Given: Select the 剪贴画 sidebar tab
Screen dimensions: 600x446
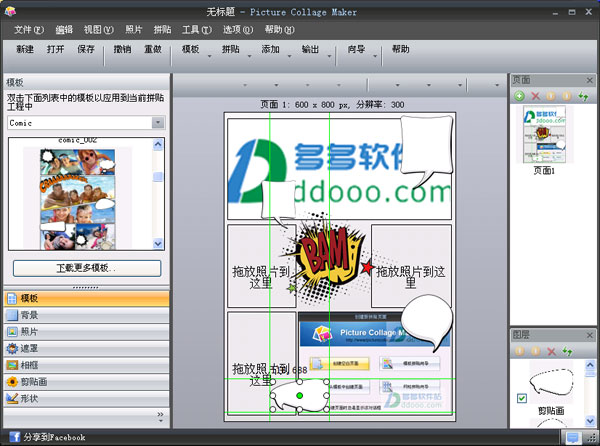Looking at the screenshot, I should pos(86,382).
